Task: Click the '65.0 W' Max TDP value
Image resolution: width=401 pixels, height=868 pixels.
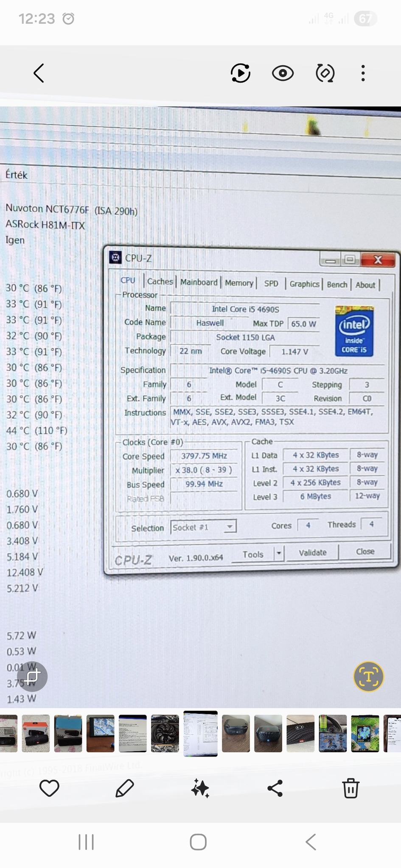Action: pyautogui.click(x=303, y=324)
